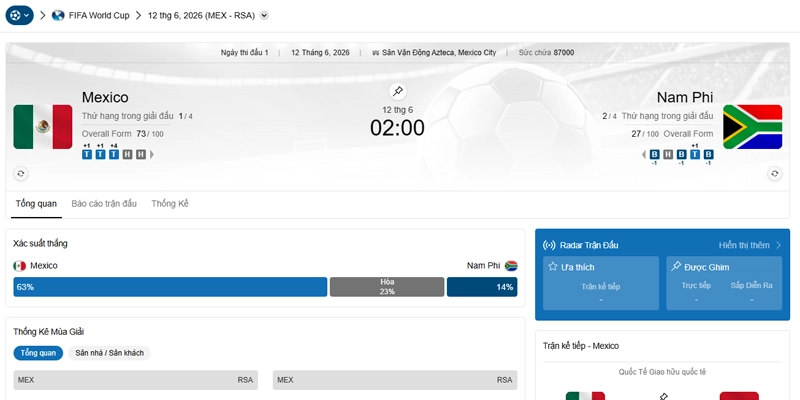Expand Nam Phi form with left arrow
The image size is (800, 400).
pos(644,154)
